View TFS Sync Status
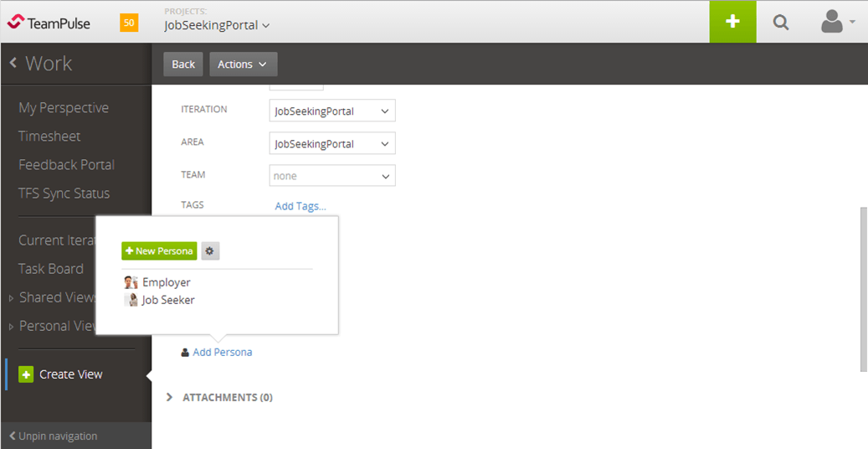Image resolution: width=868 pixels, height=449 pixels. [64, 194]
